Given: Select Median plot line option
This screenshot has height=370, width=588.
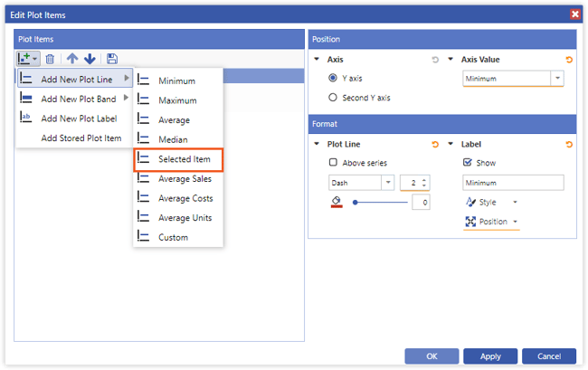Looking at the screenshot, I should pos(178,139).
